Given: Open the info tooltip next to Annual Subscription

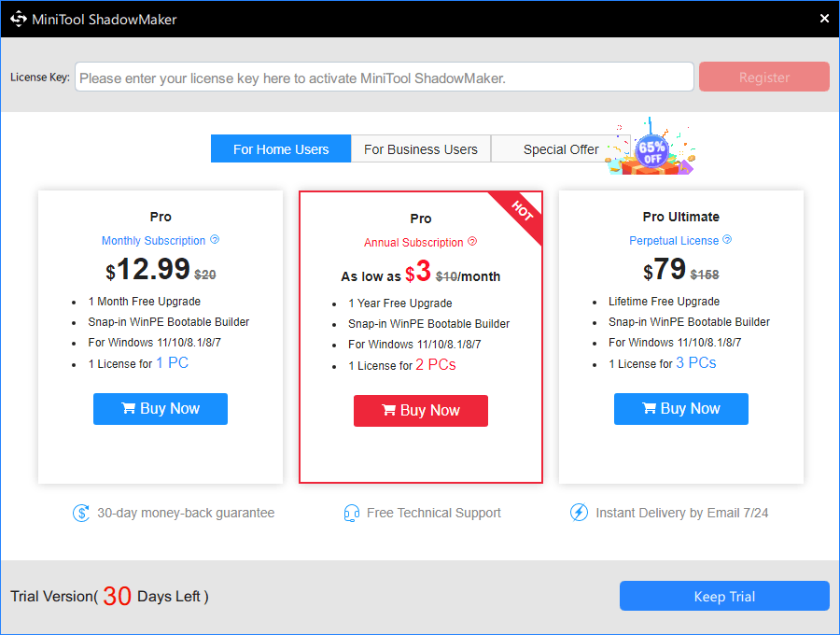Looking at the screenshot, I should [473, 240].
